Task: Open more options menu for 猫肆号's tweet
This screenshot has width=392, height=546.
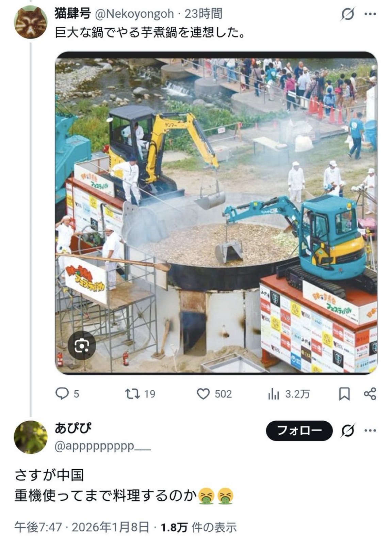Action: tap(370, 14)
